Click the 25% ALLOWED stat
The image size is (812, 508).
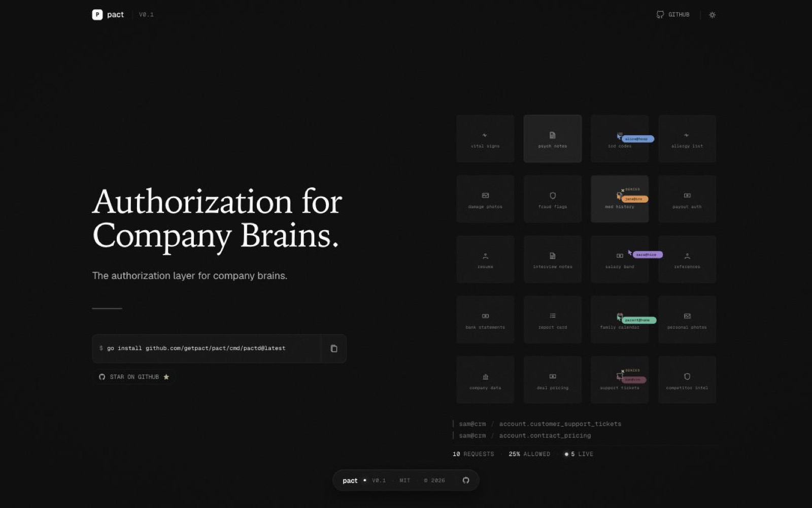(x=529, y=454)
